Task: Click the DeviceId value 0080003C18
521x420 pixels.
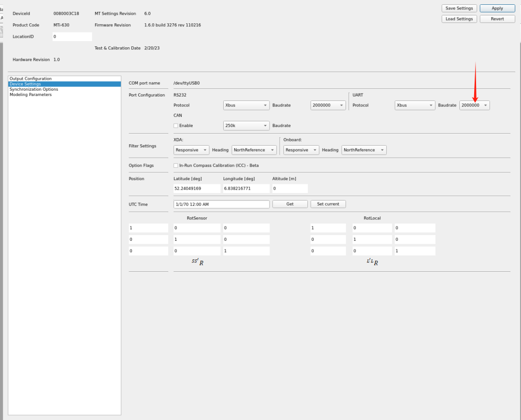Action: point(66,14)
